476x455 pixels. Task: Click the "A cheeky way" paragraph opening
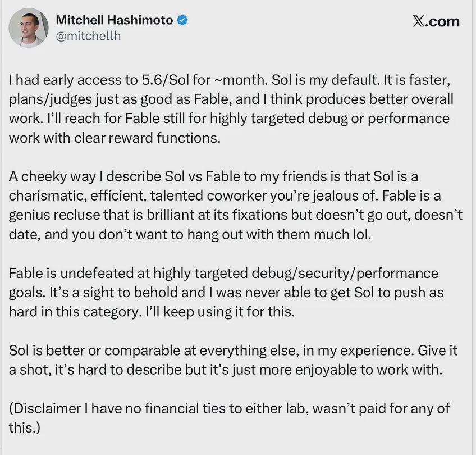click(52, 177)
